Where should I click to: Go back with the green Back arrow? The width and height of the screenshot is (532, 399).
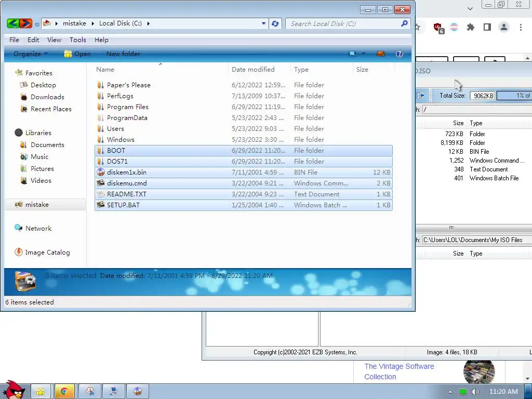point(13,23)
